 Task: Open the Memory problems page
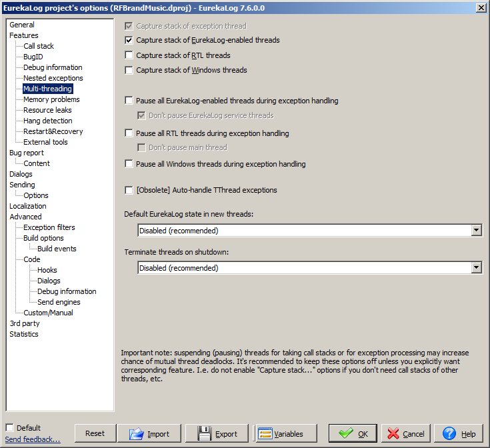[x=51, y=99]
